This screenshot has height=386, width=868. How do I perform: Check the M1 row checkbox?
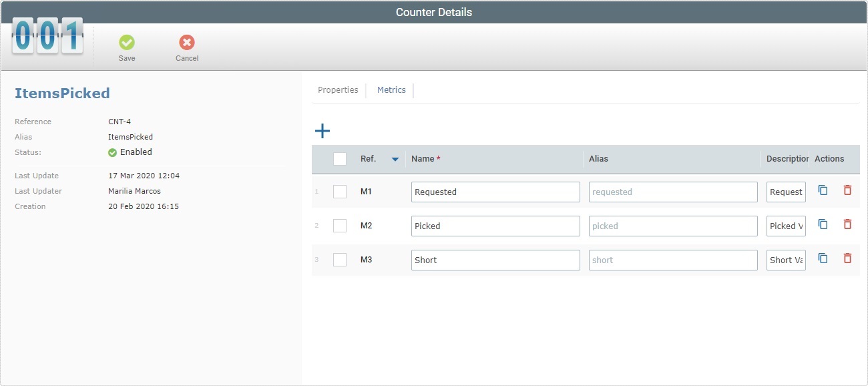340,192
